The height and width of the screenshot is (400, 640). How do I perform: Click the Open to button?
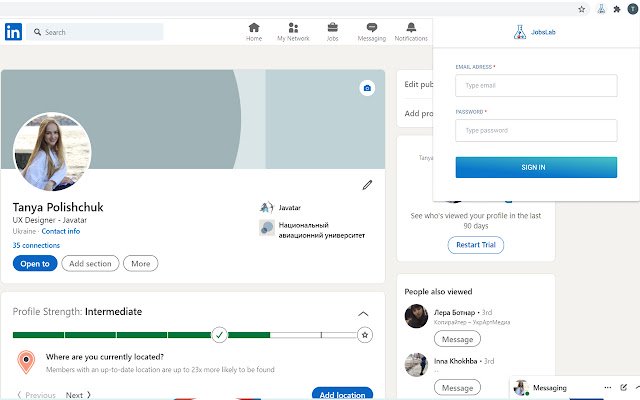pyautogui.click(x=35, y=264)
